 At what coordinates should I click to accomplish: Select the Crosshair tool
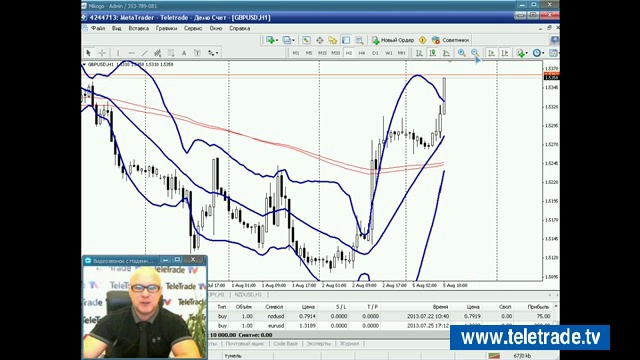[x=102, y=53]
